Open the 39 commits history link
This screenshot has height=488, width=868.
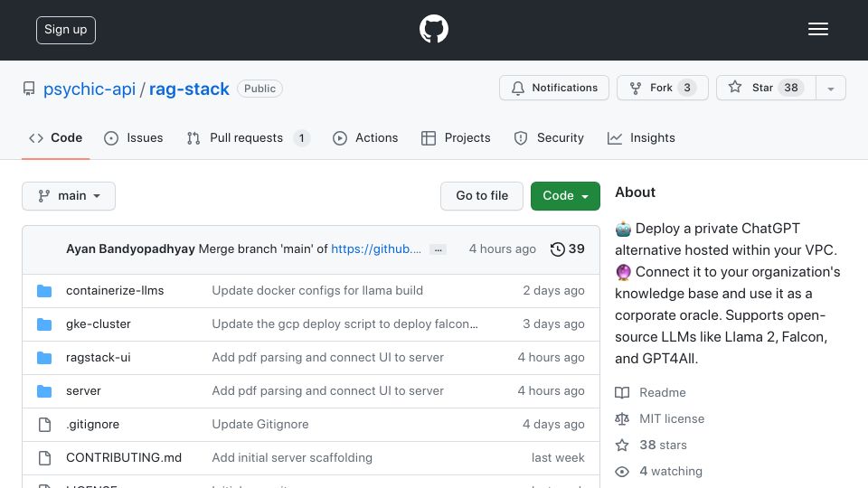(x=568, y=249)
